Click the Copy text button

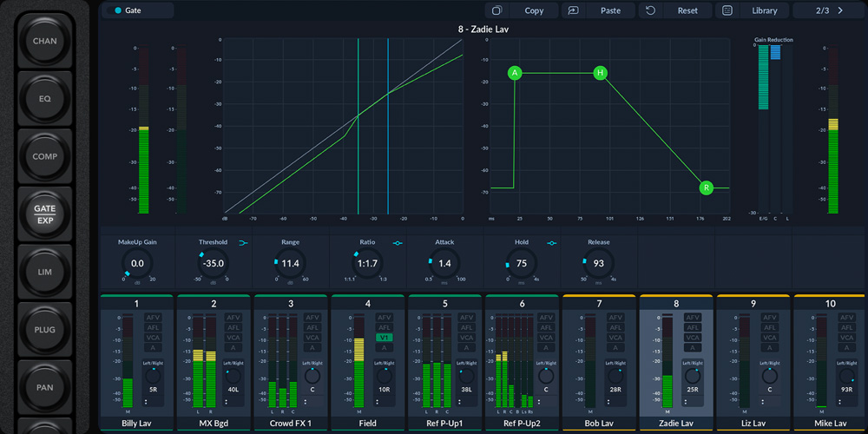(x=534, y=10)
